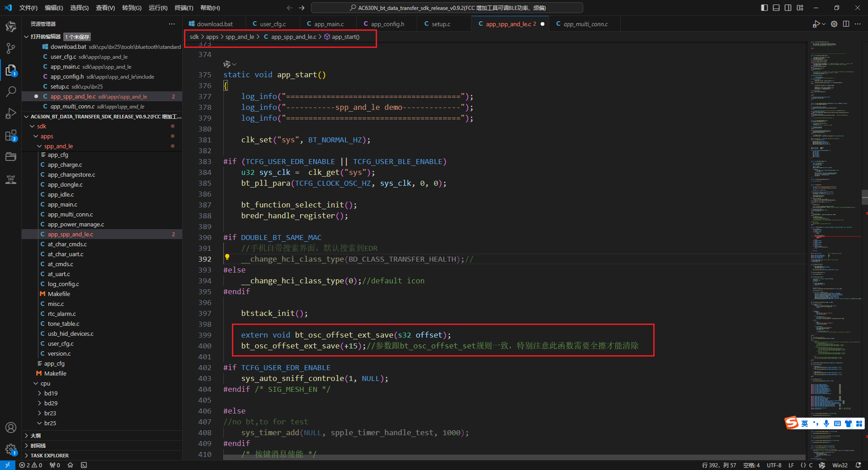Image resolution: width=868 pixels, height=470 pixels.
Task: Click the 空格: 4 indentation setting
Action: (x=751, y=465)
